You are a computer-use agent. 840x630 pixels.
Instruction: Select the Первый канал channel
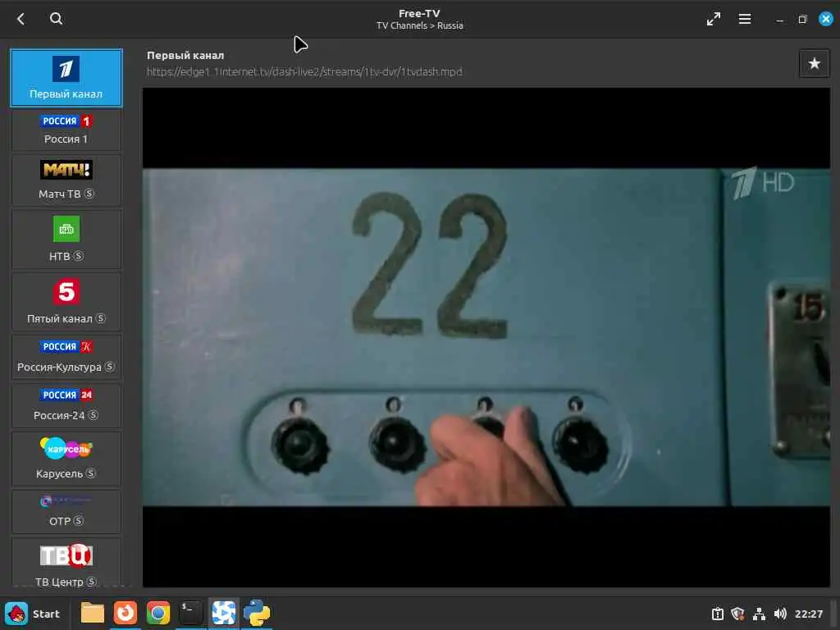coord(66,78)
